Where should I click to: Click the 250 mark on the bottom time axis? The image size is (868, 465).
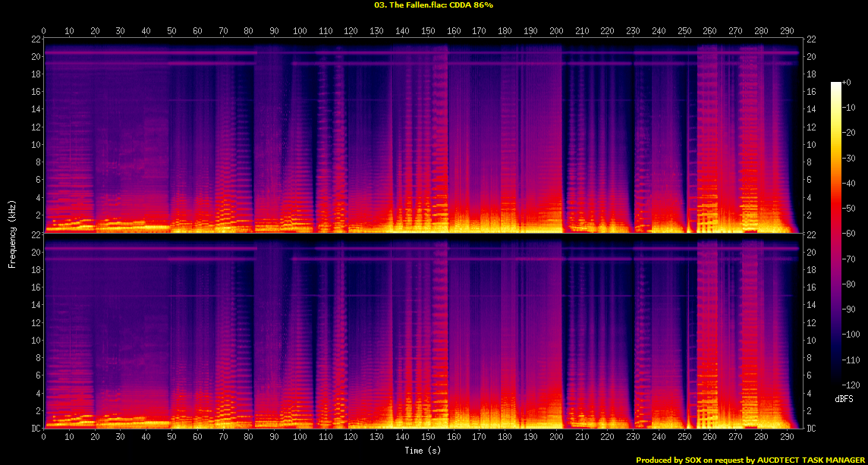tap(684, 437)
